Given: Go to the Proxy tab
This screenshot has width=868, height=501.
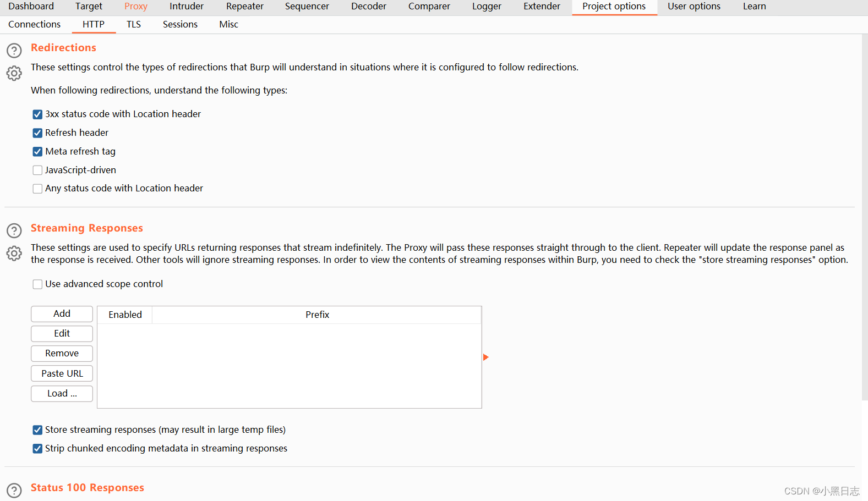Looking at the screenshot, I should [136, 7].
